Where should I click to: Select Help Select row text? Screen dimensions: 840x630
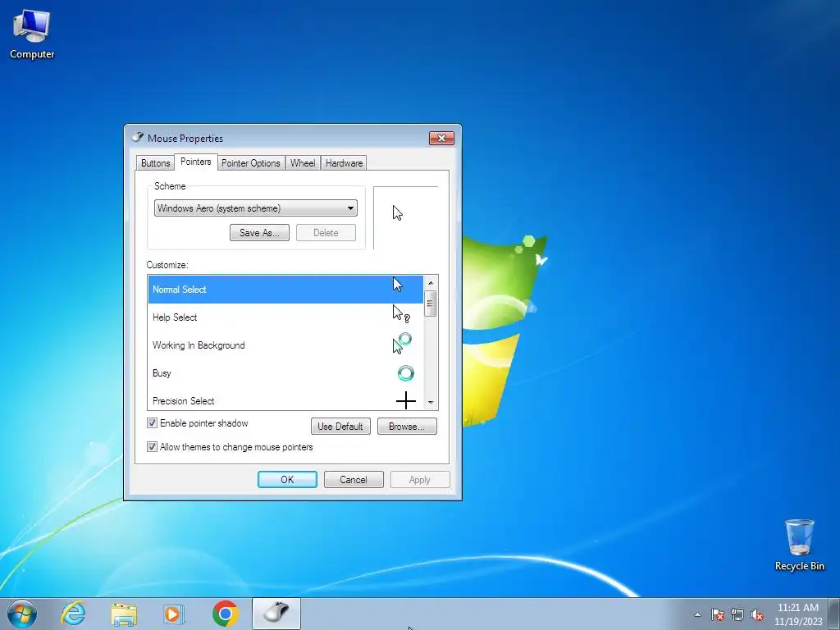pos(175,317)
